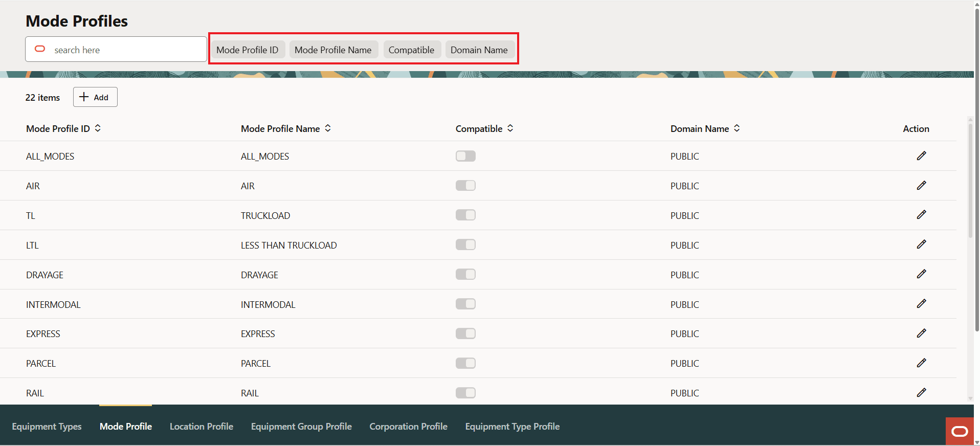The image size is (980, 446).
Task: Edit the INTERMODAL mode profile
Action: coord(921,304)
